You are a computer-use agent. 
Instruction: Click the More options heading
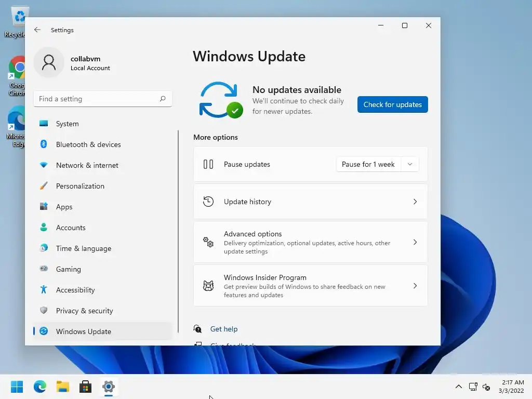click(216, 137)
